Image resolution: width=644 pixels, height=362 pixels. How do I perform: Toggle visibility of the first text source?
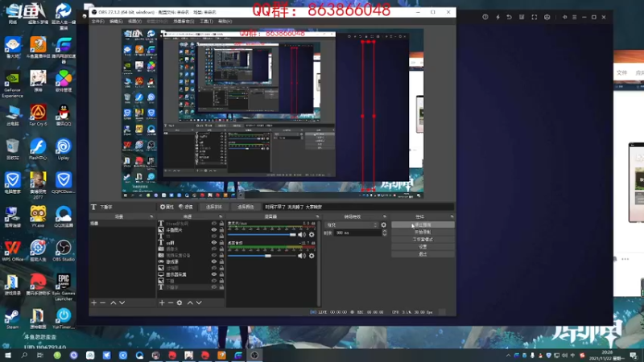pos(214,224)
